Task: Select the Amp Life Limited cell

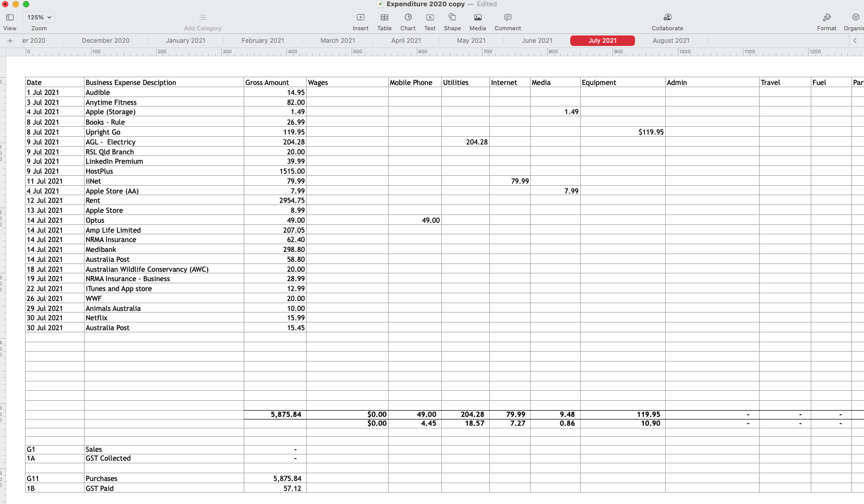Action: (164, 230)
